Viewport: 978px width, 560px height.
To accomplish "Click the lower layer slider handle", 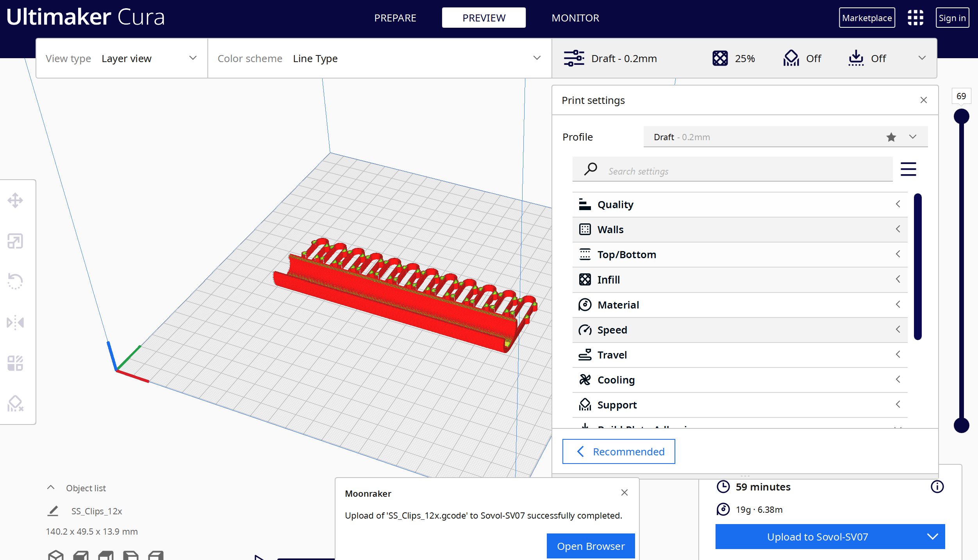I will click(961, 425).
